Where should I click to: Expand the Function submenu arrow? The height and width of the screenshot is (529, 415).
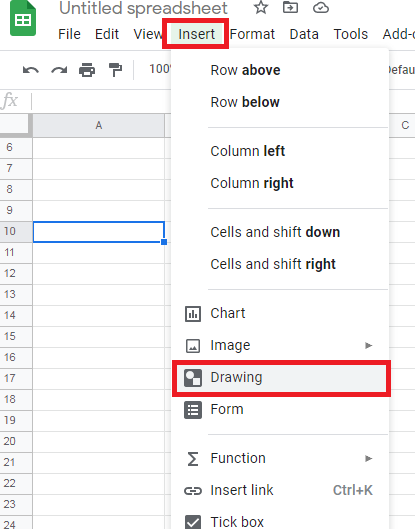368,458
